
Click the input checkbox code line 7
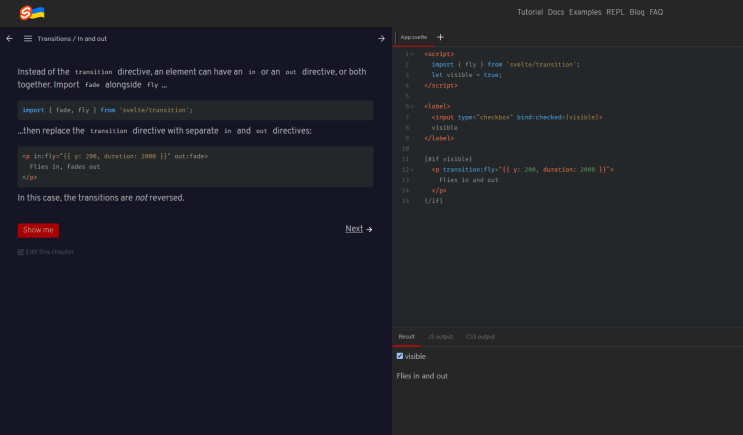tap(516, 117)
